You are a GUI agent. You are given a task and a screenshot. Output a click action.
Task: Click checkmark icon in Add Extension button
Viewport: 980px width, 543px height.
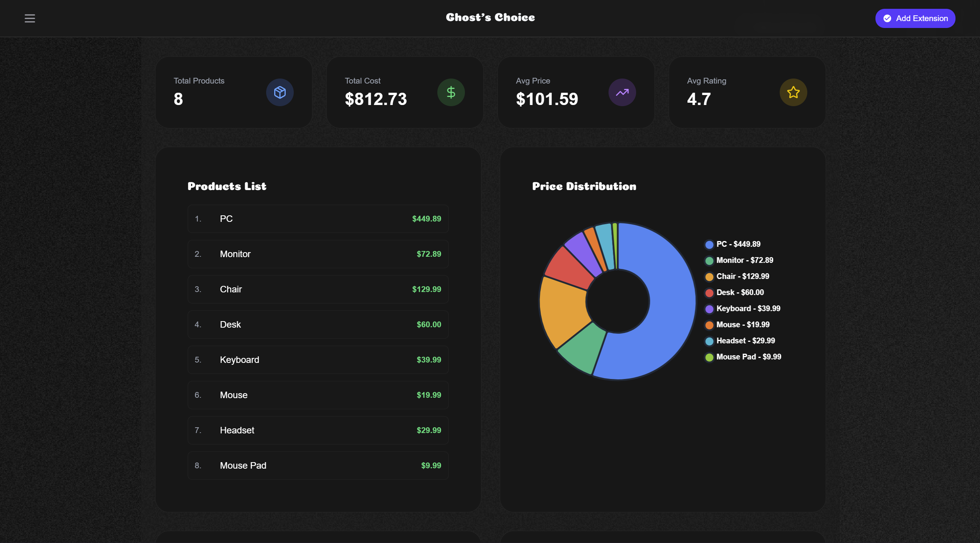pos(887,18)
